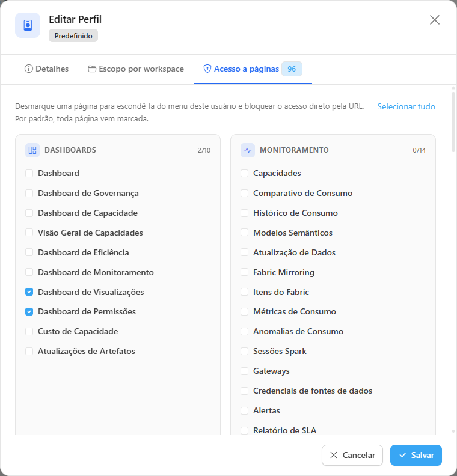
Task: Enable Comparativo de Consumo
Action: [x=245, y=193]
